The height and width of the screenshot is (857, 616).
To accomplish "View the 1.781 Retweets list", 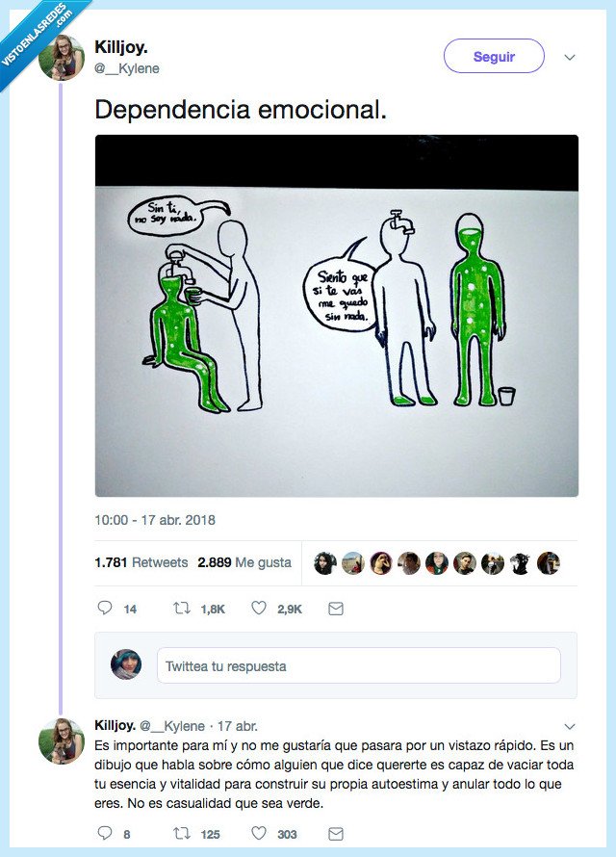I will (x=141, y=562).
